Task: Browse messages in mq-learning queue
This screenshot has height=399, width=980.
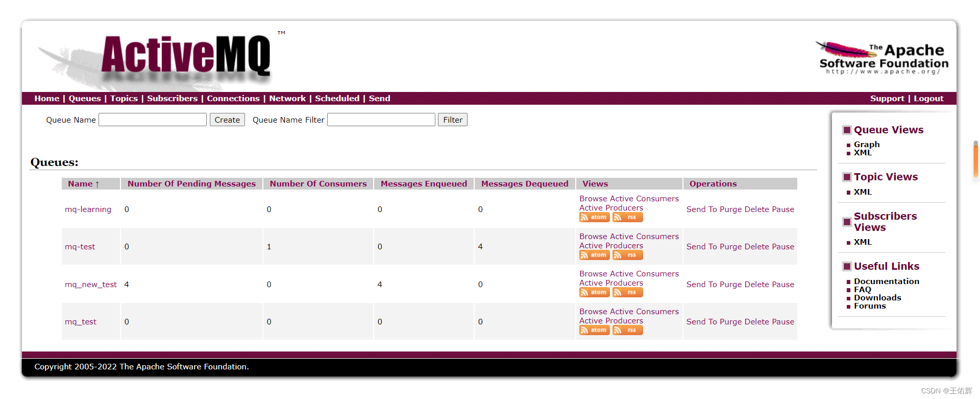Action: point(593,199)
